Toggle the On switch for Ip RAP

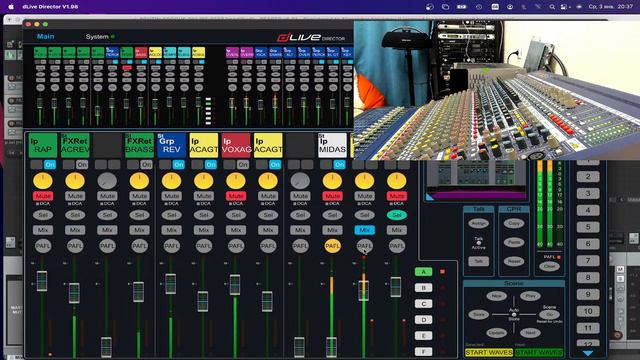click(x=49, y=164)
